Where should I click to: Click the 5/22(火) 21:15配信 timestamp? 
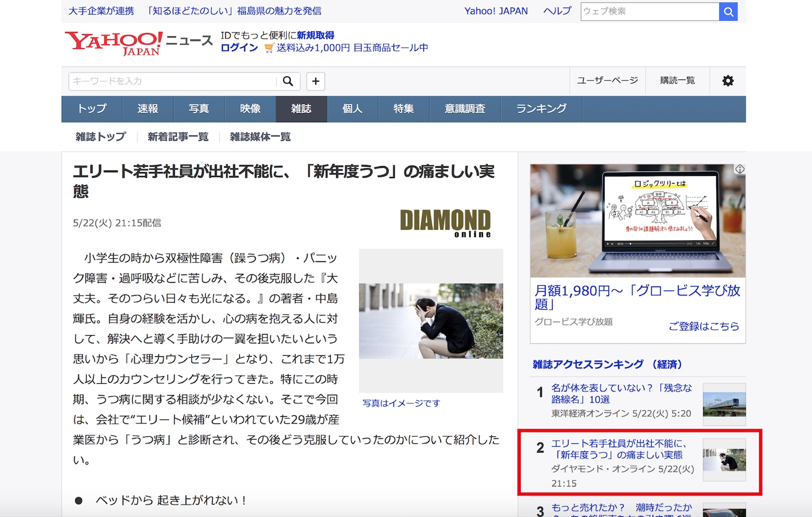click(x=117, y=223)
